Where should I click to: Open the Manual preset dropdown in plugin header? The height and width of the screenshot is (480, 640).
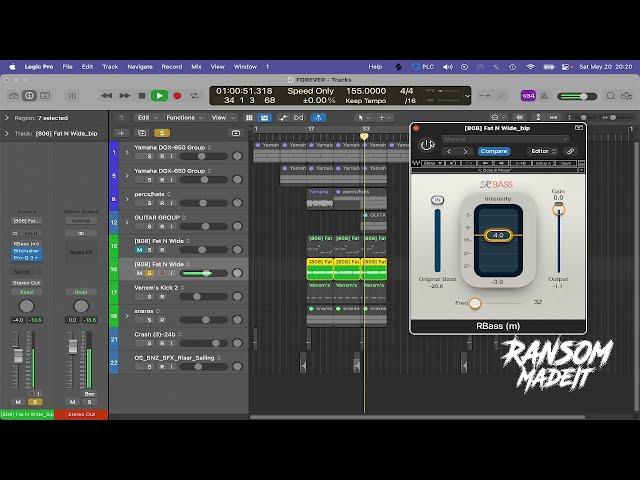(505, 139)
